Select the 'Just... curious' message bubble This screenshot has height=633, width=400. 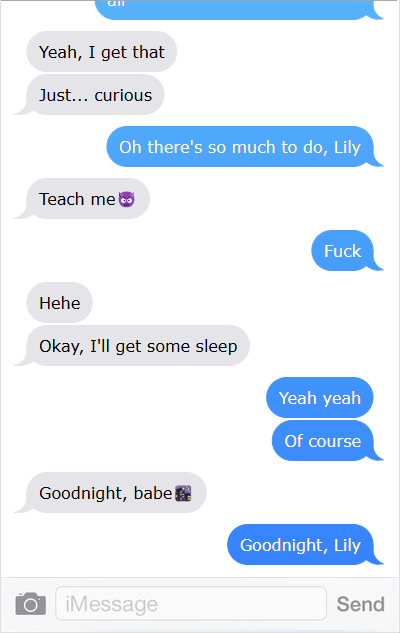coord(95,94)
